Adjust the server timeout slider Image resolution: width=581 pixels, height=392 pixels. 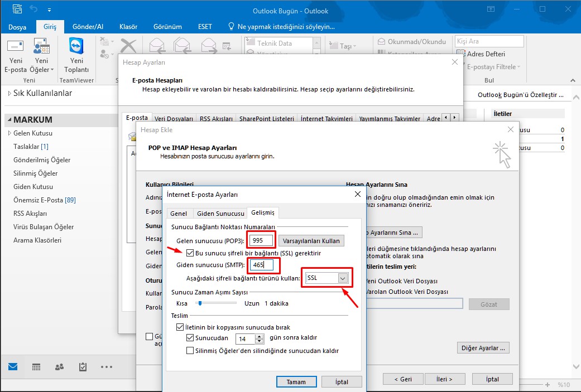click(200, 303)
